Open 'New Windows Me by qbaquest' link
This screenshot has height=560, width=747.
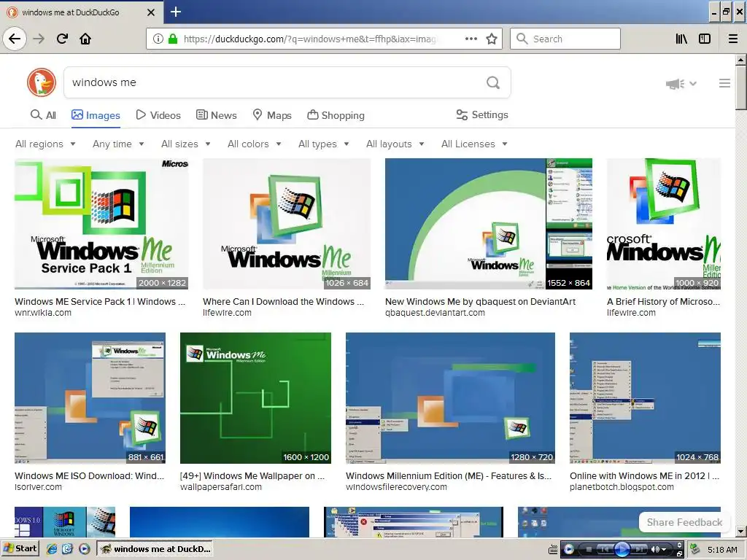pos(480,301)
